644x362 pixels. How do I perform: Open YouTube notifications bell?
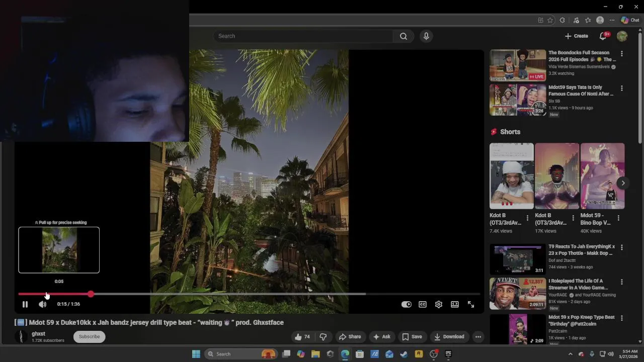coord(603,36)
